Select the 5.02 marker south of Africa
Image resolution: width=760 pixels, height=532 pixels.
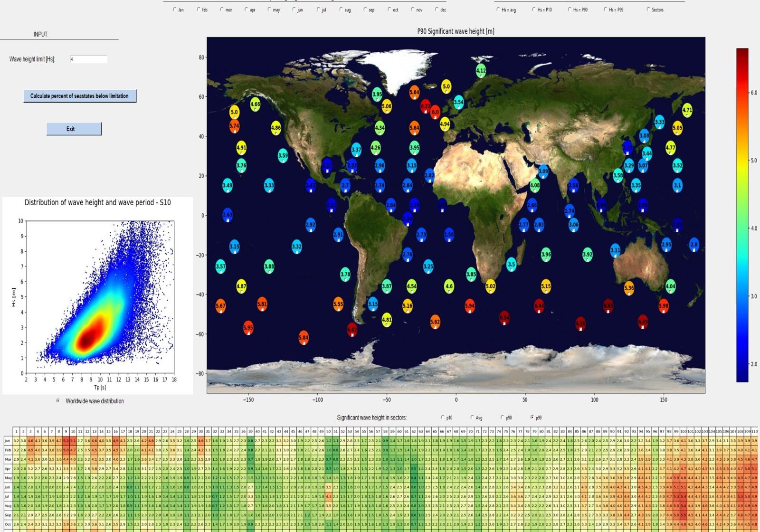(491, 287)
